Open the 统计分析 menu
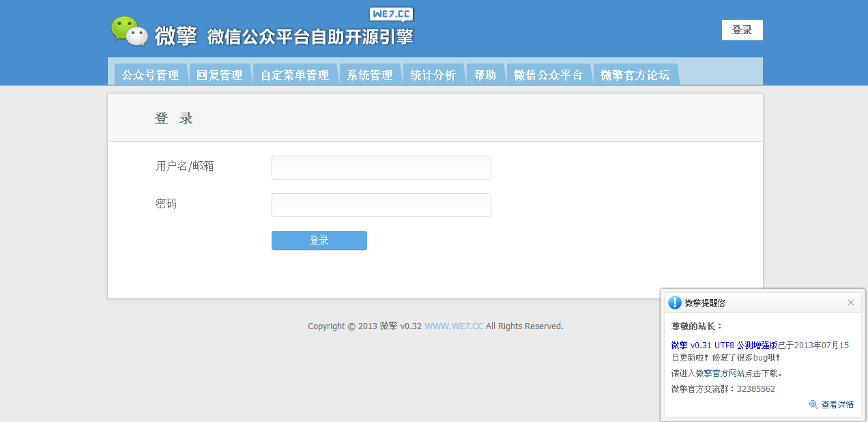 click(433, 74)
